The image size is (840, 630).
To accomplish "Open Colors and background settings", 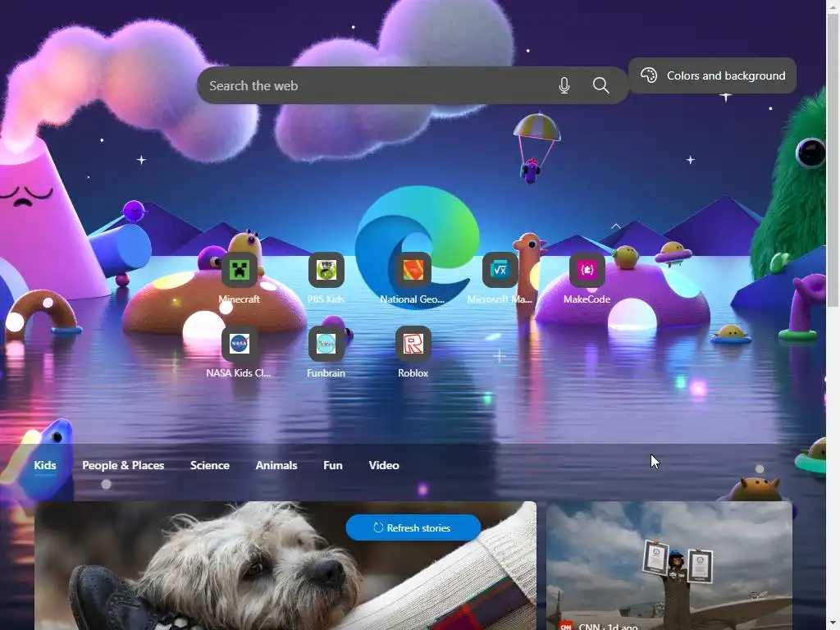I will point(712,75).
